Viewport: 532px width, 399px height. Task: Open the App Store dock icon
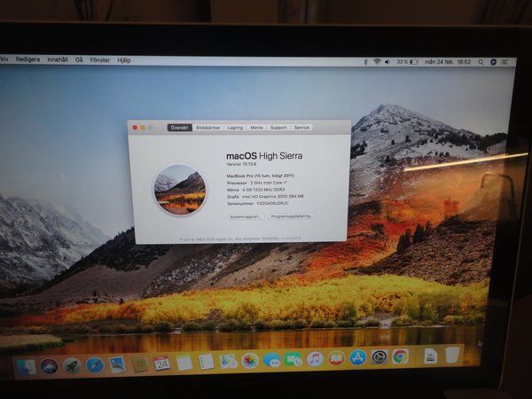[358, 358]
